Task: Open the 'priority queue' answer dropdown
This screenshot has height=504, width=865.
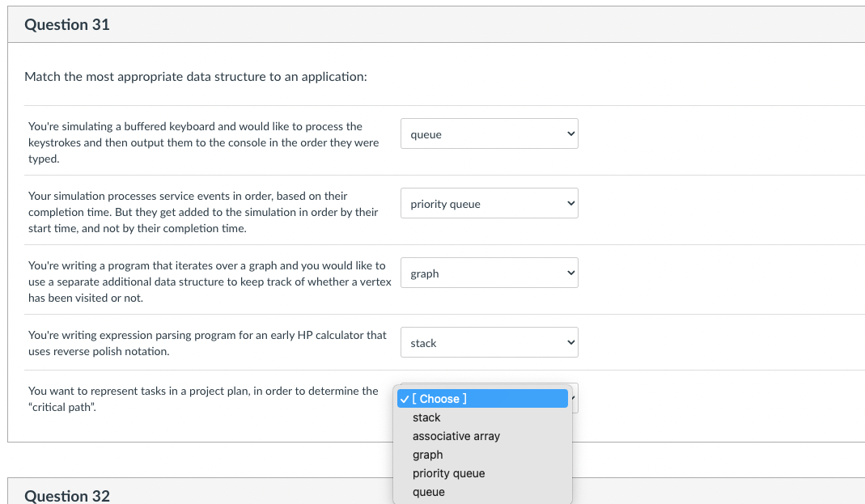Action: (x=489, y=204)
